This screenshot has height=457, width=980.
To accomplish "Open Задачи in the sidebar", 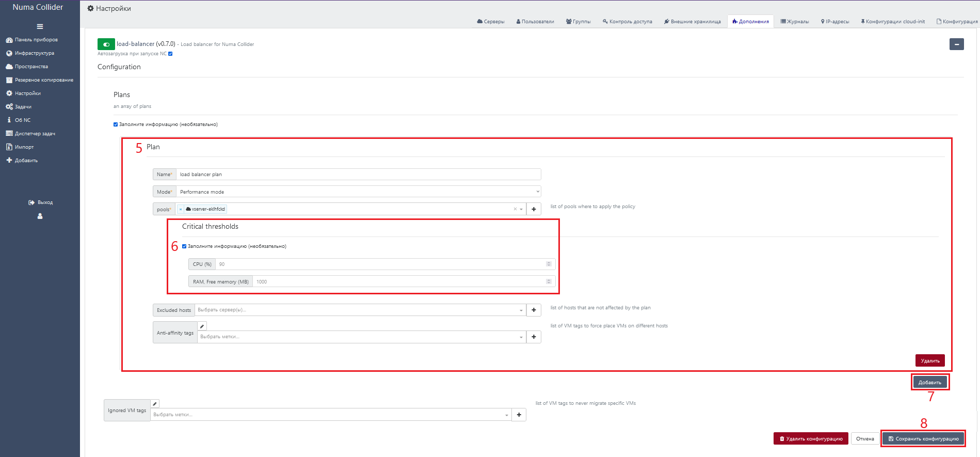I will [19, 107].
